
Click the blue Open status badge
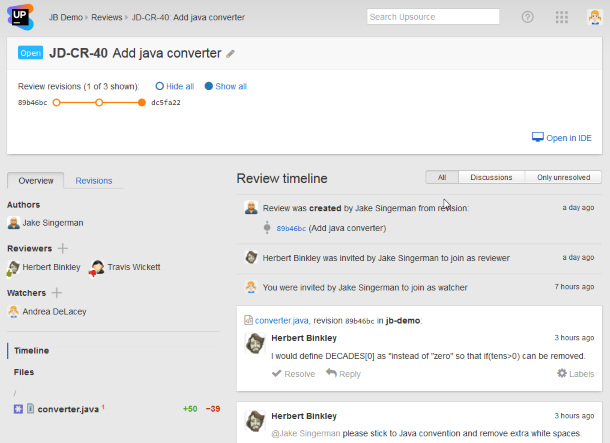[30, 53]
